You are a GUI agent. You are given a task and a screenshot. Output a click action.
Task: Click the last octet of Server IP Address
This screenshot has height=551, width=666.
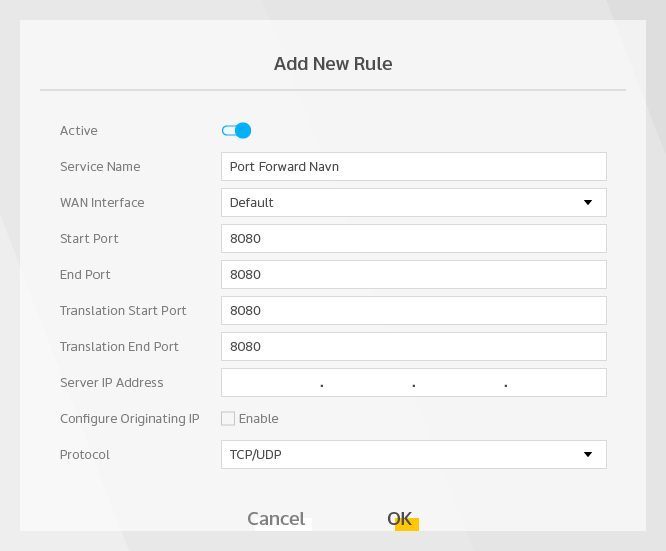555,383
